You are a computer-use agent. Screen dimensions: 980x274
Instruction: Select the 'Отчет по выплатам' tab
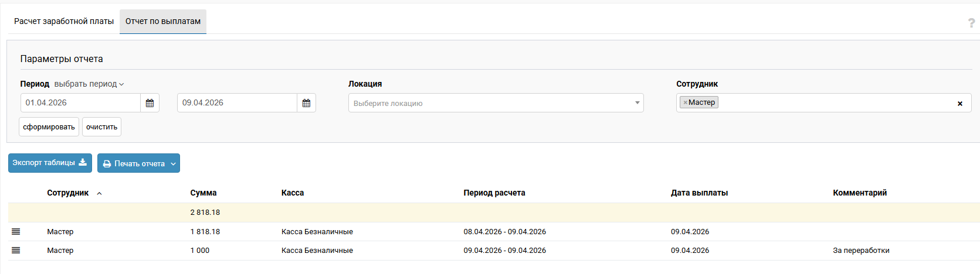[x=163, y=21]
